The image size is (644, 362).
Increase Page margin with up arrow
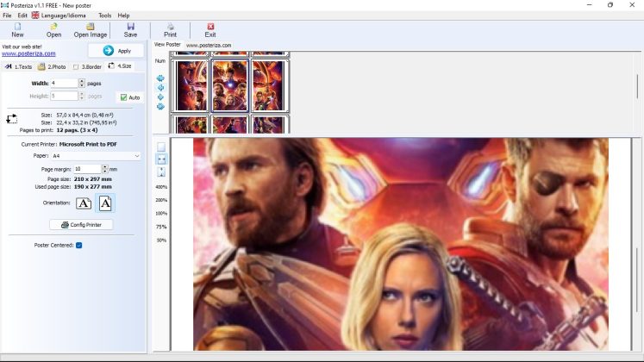104,166
